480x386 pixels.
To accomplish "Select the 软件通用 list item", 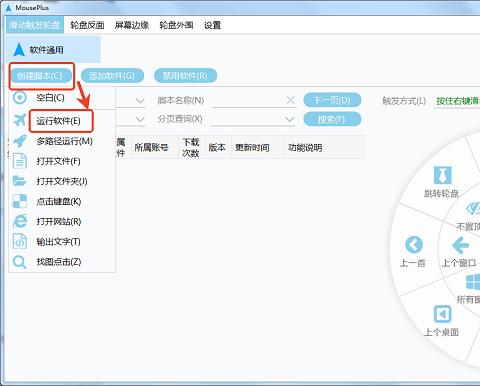I will click(53, 50).
